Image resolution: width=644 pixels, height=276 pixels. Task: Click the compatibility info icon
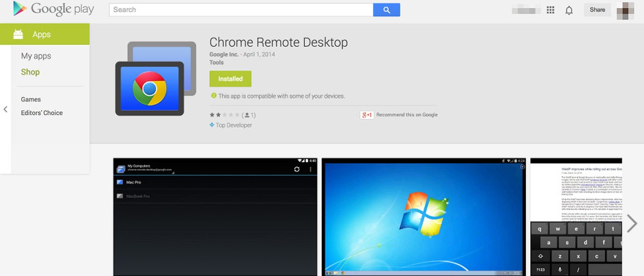(x=213, y=95)
